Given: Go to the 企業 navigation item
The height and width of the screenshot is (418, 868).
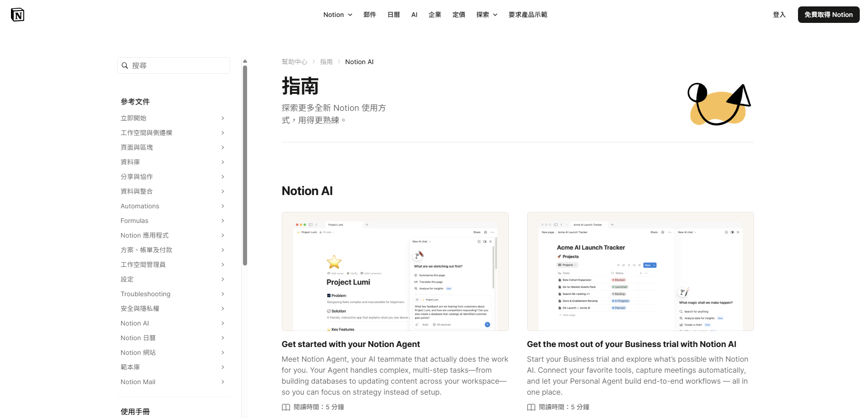Looking at the screenshot, I should 435,15.
